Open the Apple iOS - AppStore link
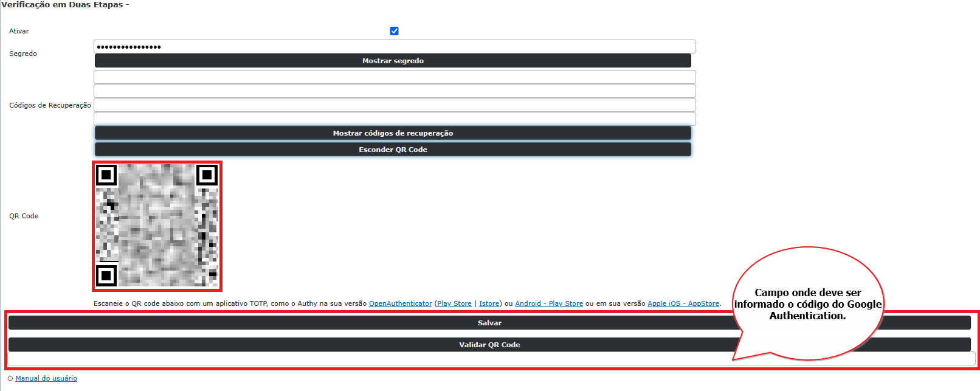Screen dimensions: 980x391 point(683,303)
